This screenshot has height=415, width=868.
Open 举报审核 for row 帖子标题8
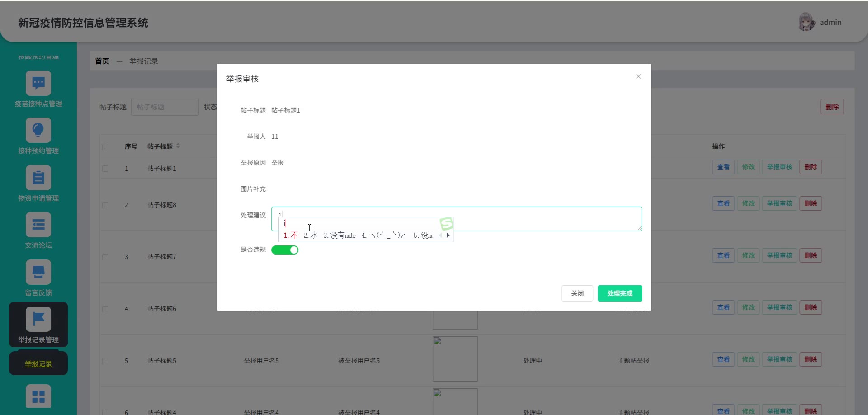[x=779, y=203]
